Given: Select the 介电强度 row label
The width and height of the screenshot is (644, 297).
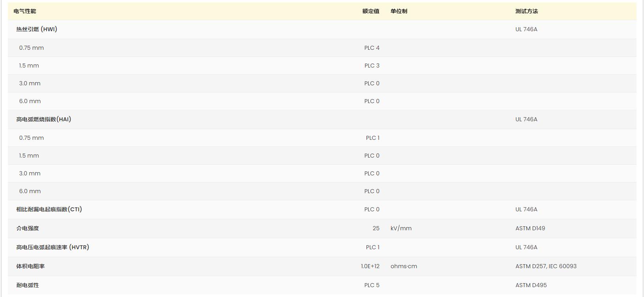Looking at the screenshot, I should point(28,228).
